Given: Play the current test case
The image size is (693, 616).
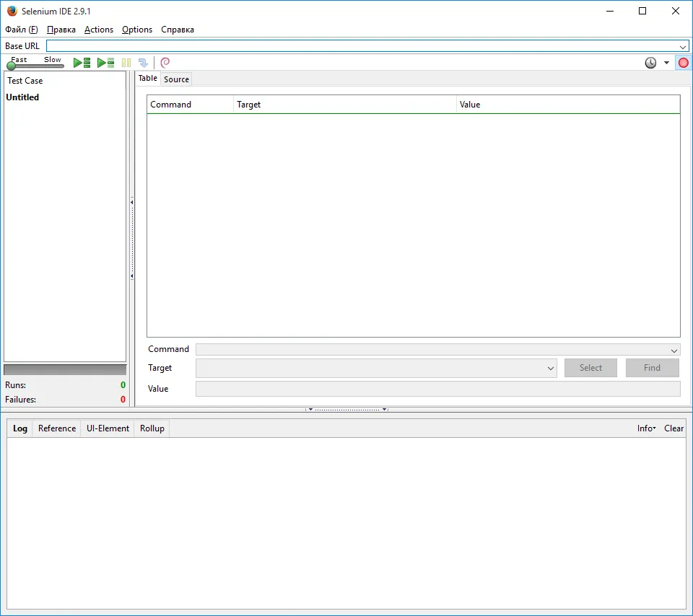Looking at the screenshot, I should 105,63.
